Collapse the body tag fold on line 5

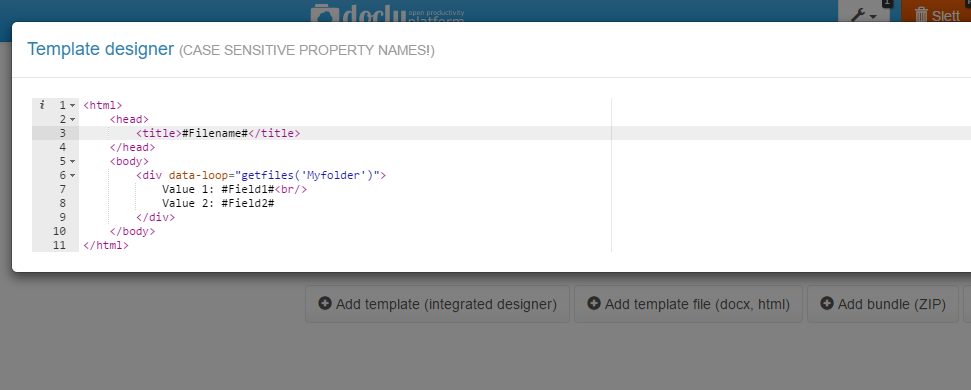72,162
